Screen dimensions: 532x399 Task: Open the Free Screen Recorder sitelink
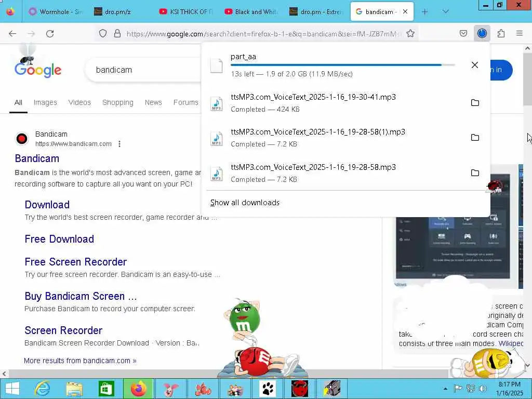[x=76, y=262]
